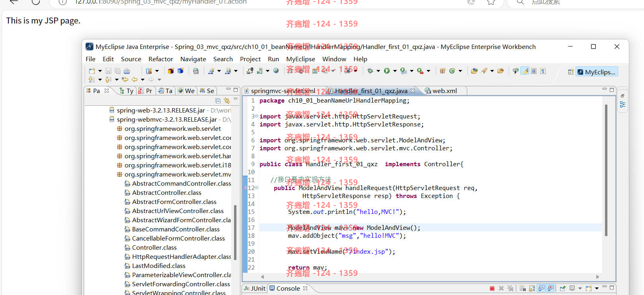Viewport: 644px width, 295px height.
Task: Open the Navigate menu
Action: [x=193, y=59]
